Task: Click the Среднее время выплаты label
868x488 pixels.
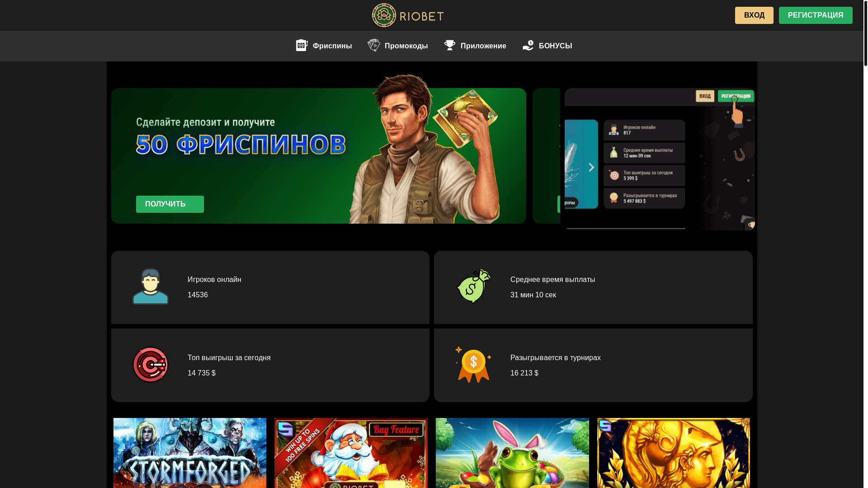Action: pyautogui.click(x=552, y=280)
